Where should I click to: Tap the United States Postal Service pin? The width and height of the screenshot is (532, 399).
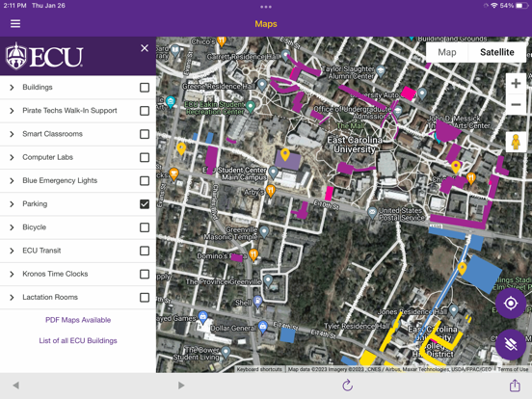coord(372,213)
